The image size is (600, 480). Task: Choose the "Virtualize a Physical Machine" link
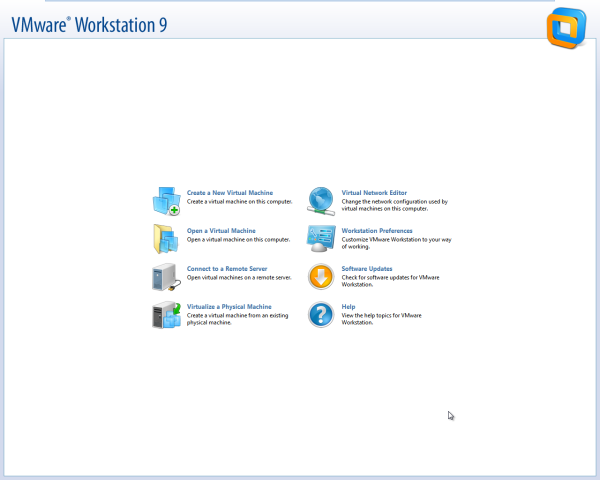point(229,307)
